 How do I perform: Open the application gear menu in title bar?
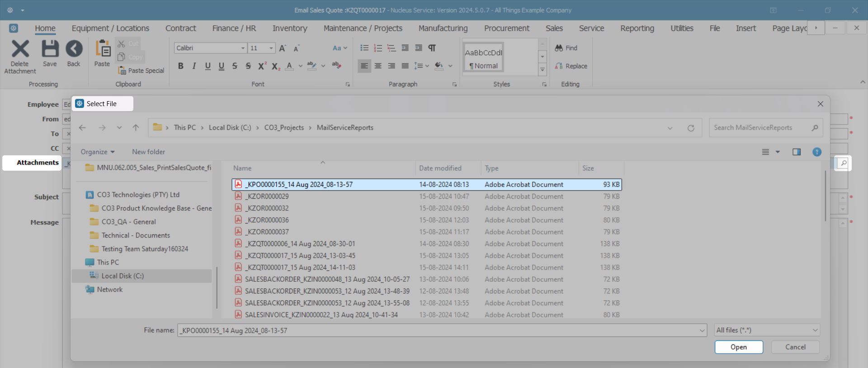(10, 10)
